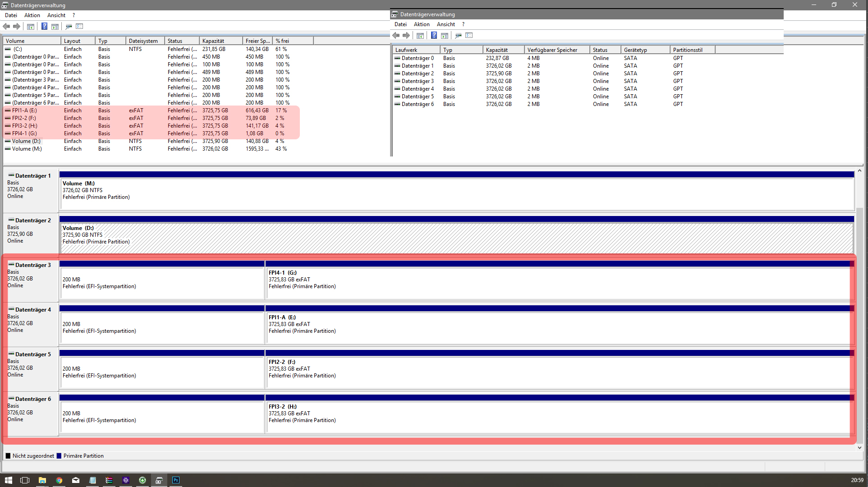Viewport: 868px width, 487px height.
Task: Open Datei menu in the second window
Action: [400, 24]
